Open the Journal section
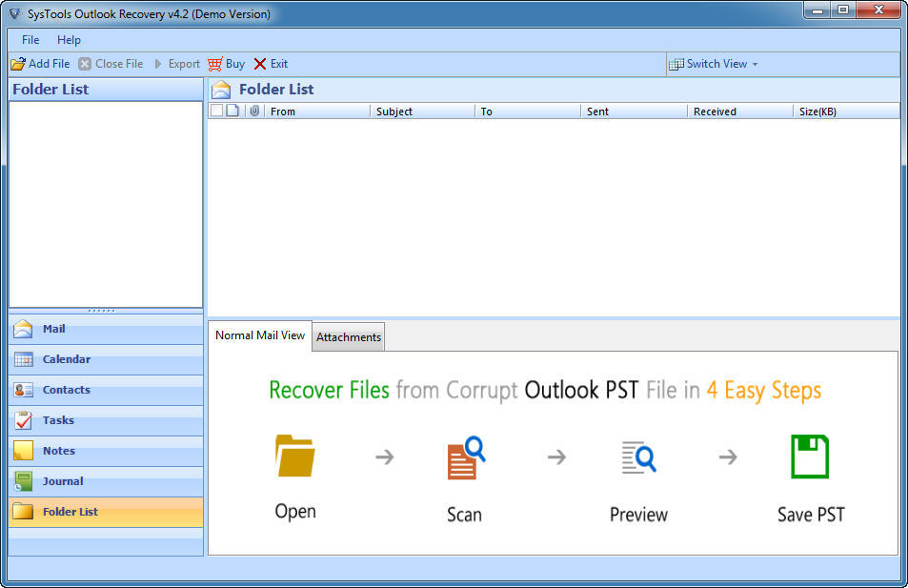 [x=106, y=481]
